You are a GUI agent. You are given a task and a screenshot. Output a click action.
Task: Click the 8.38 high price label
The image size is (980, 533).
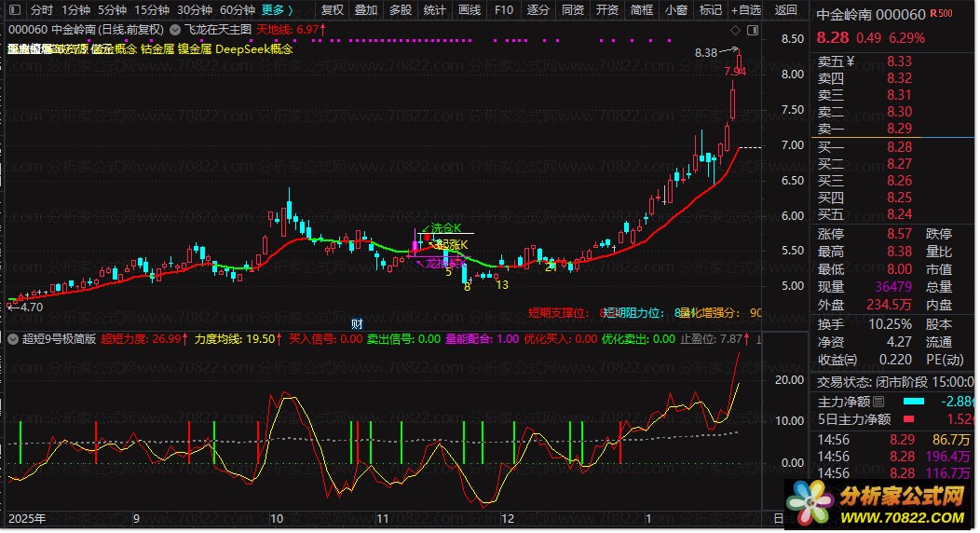click(705, 52)
